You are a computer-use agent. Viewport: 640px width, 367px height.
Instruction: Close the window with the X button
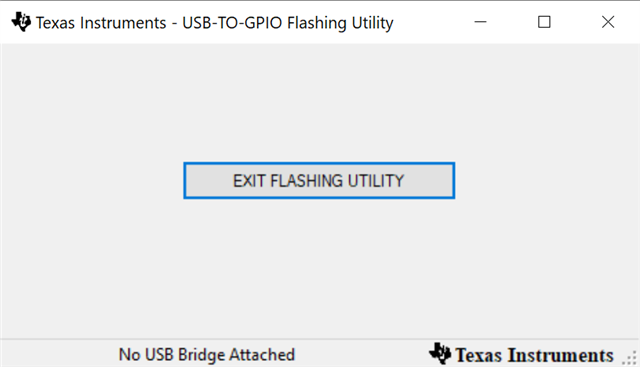pyautogui.click(x=608, y=22)
